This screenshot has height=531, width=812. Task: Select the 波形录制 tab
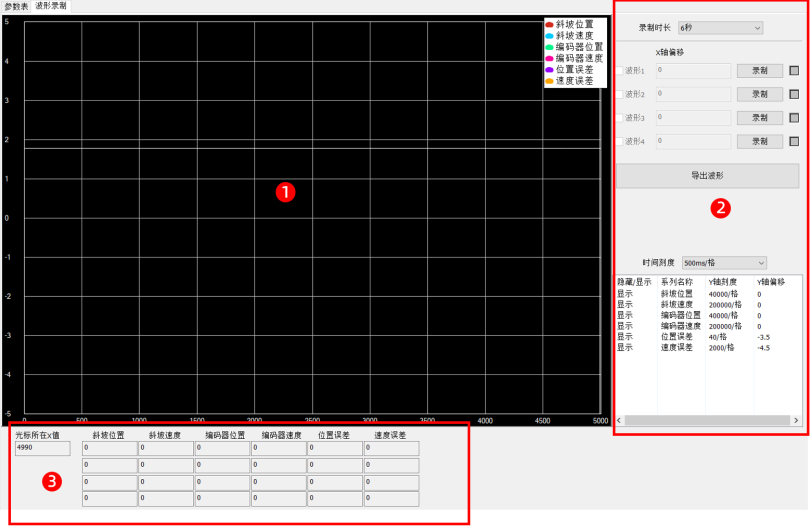51,6
